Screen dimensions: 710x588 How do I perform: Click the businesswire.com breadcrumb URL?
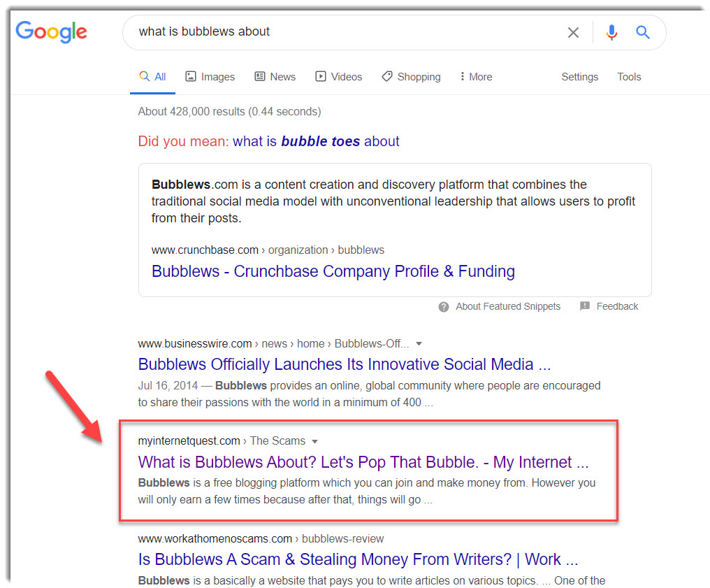coord(273,344)
